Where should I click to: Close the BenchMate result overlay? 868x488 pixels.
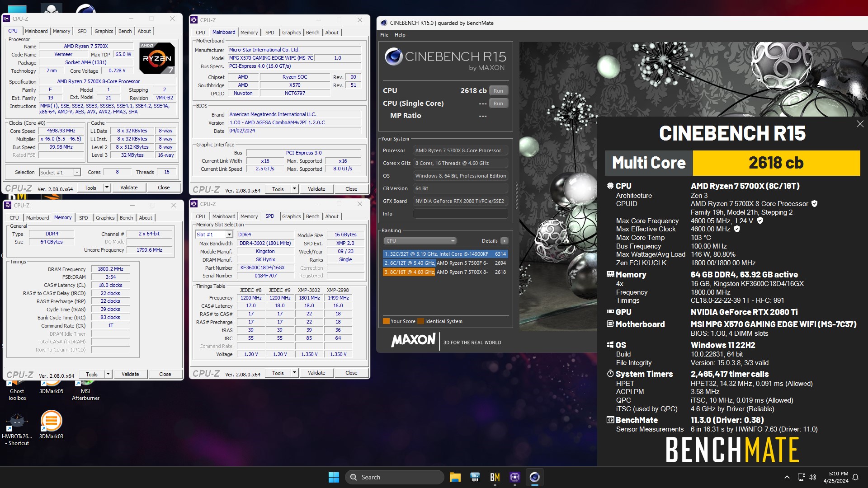tap(860, 124)
